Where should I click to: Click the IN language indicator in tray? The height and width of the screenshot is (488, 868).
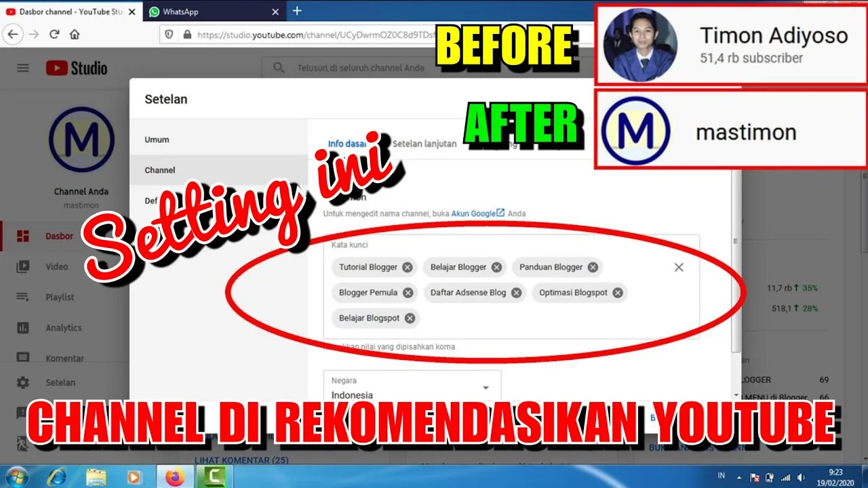coord(722,477)
